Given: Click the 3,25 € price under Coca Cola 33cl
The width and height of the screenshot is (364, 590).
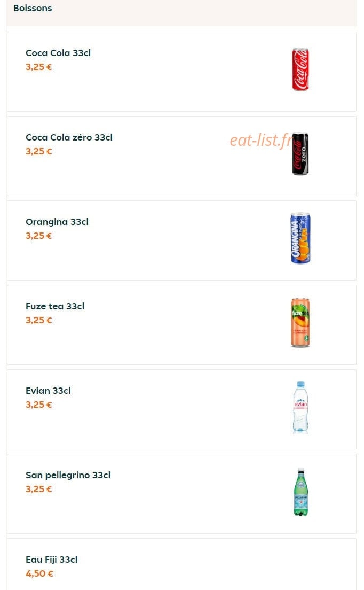Looking at the screenshot, I should click(x=38, y=67).
